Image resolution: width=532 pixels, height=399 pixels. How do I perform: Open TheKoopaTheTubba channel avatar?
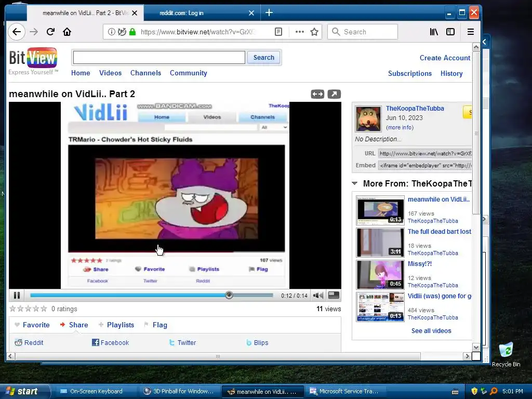coord(368,119)
